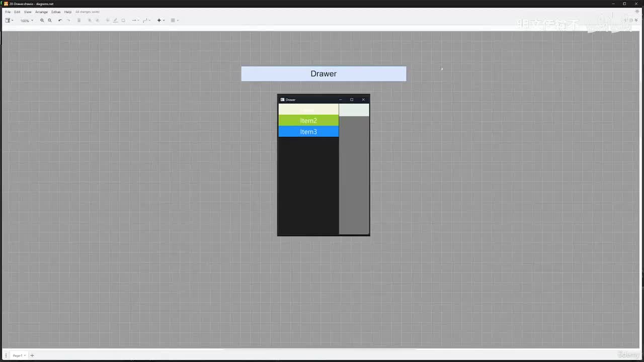This screenshot has height=362, width=644.
Task: Minimize the diagrams.net window
Action: coord(613,4)
